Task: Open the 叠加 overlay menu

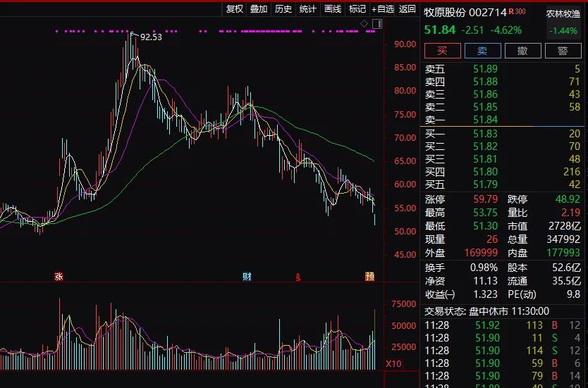Action: tap(259, 9)
